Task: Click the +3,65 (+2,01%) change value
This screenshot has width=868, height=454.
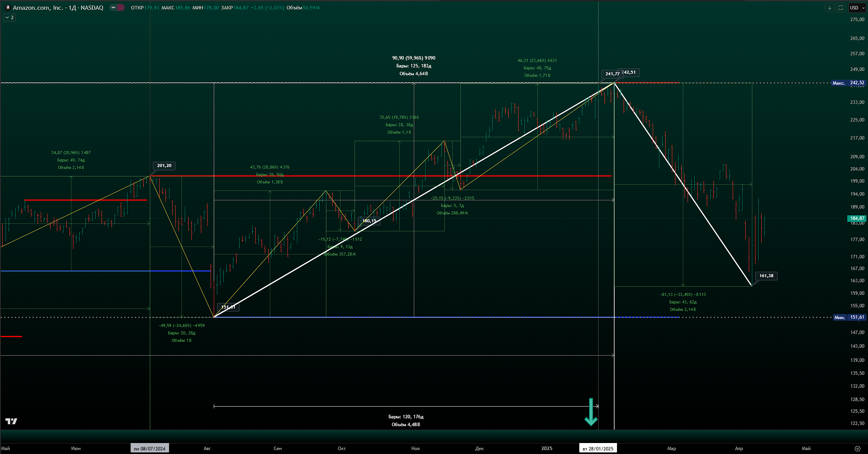Action: [267, 8]
